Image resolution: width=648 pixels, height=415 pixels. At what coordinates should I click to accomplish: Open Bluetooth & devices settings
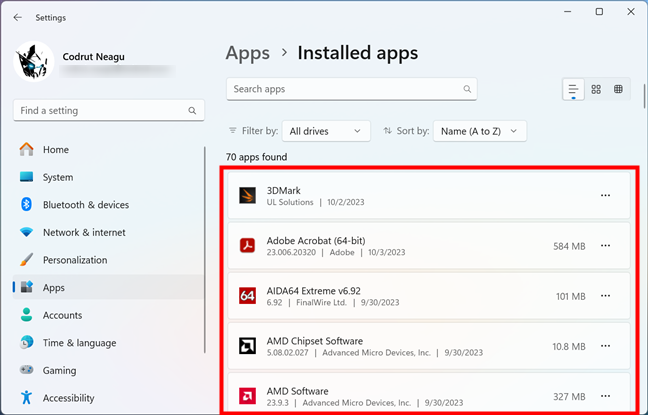pyautogui.click(x=85, y=205)
